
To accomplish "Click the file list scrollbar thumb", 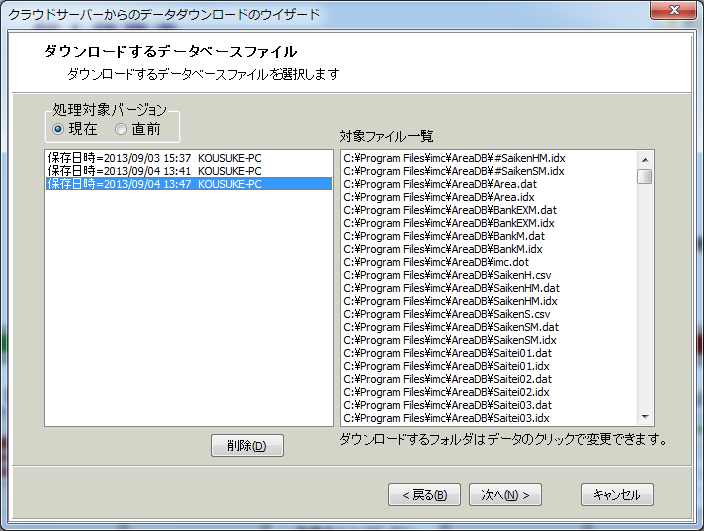I will 645,176.
